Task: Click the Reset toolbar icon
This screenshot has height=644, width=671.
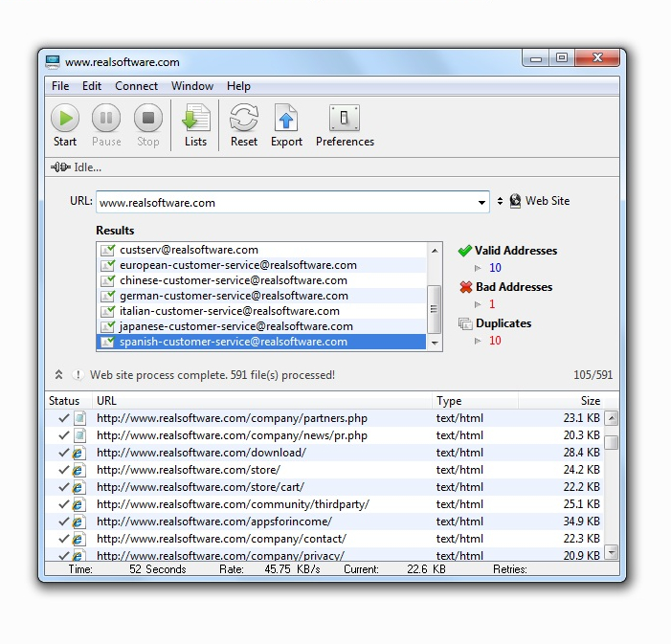Action: 244,119
